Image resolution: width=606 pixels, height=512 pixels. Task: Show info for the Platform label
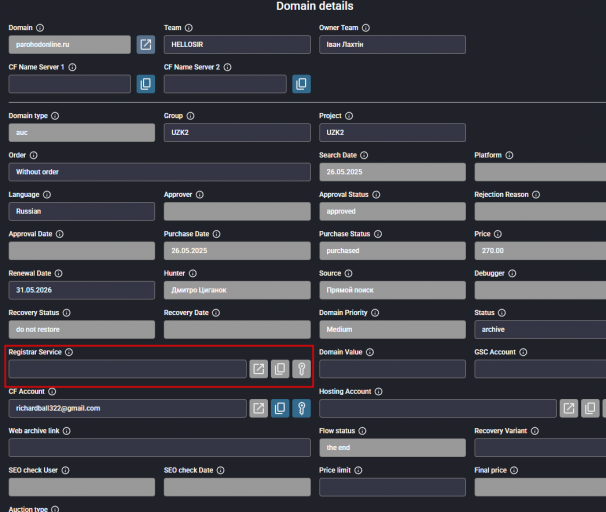click(x=509, y=155)
